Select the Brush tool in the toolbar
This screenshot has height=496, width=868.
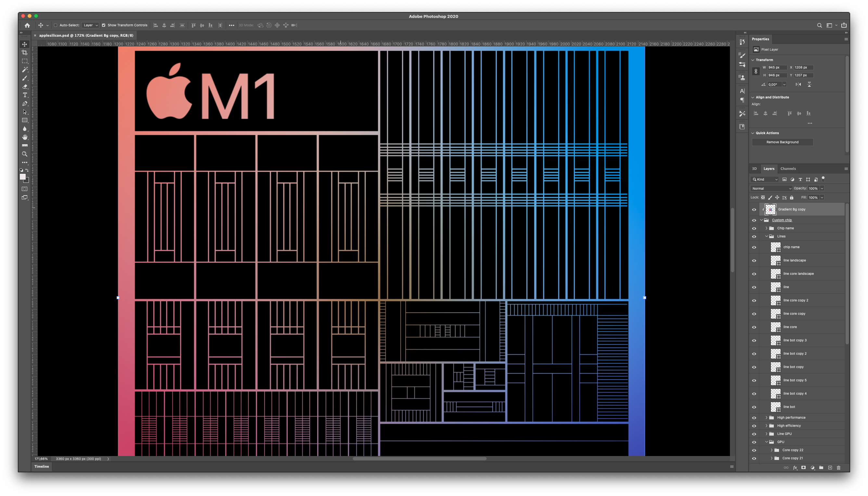click(25, 78)
